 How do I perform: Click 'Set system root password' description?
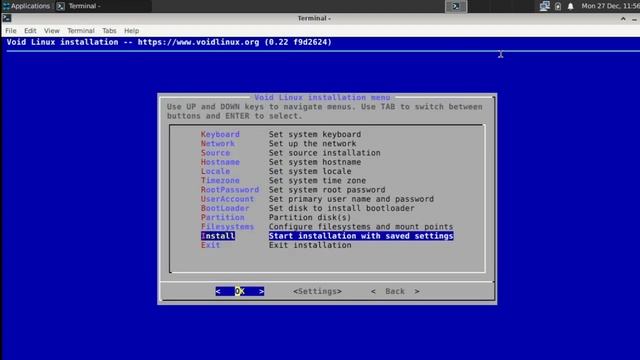click(327, 190)
